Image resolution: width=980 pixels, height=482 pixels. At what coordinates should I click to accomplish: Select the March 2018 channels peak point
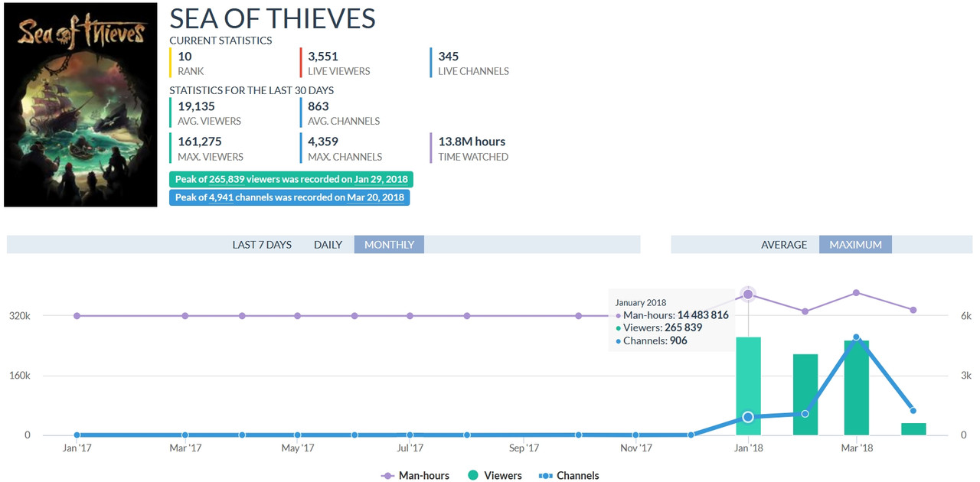coord(856,337)
